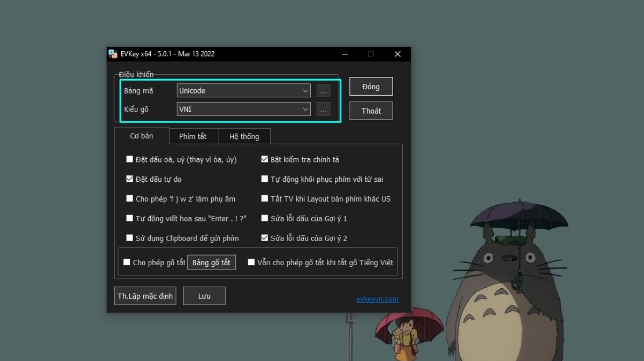
Task: Enable Vẫn cho phép gõ tắt khi tắt gõ Tiếng Việt
Action: click(x=251, y=262)
